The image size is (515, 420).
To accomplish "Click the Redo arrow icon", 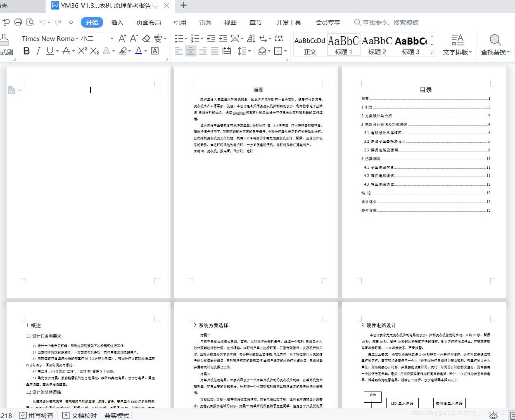I will pos(58,22).
